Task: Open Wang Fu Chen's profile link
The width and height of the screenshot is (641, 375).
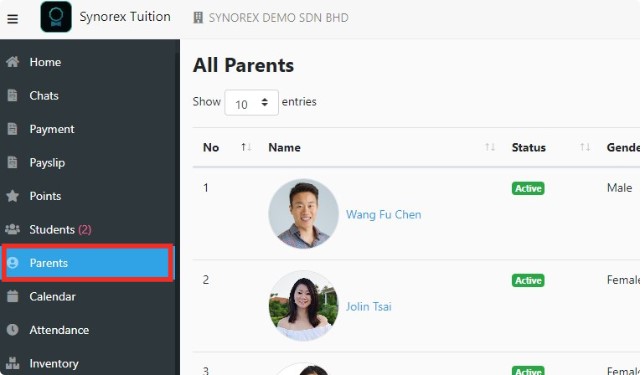Action: click(383, 214)
